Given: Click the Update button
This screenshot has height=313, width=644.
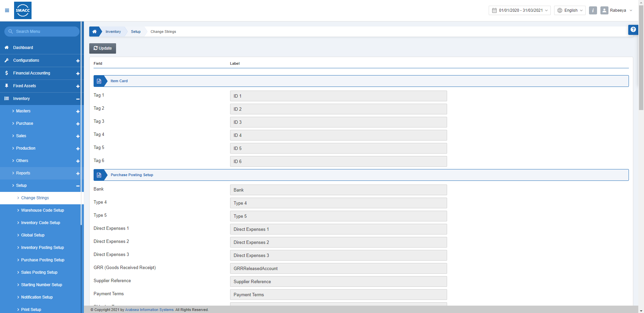Looking at the screenshot, I should click(x=103, y=48).
